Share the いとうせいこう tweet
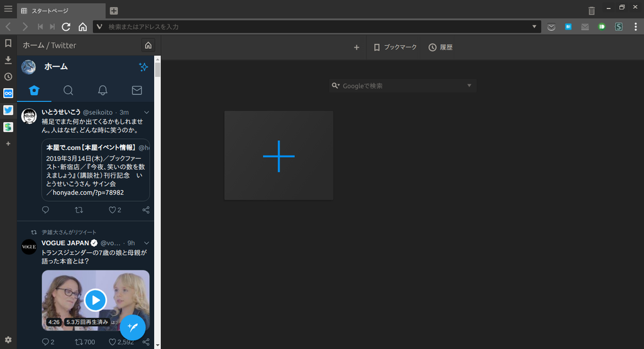 [146, 210]
